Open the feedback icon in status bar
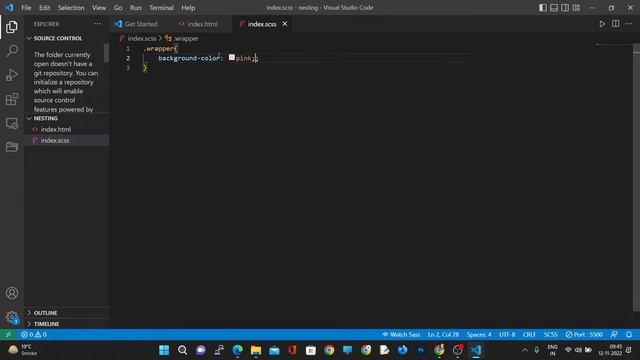The height and width of the screenshot is (360, 640). pyautogui.click(x=614, y=334)
